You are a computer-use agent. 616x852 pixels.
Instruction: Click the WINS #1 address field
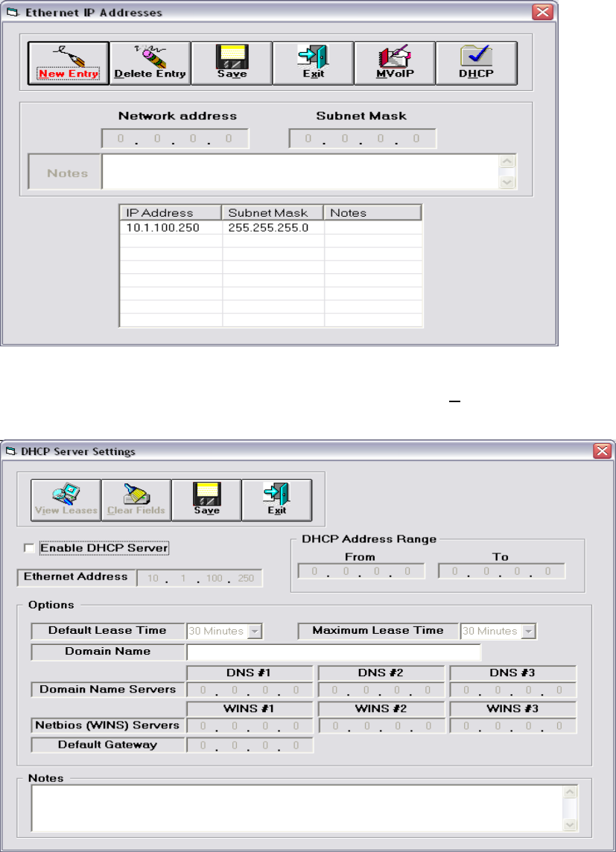(x=250, y=726)
